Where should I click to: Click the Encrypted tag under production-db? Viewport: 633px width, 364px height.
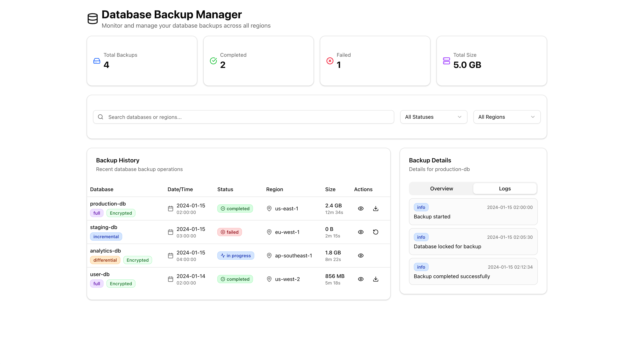pyautogui.click(x=121, y=213)
